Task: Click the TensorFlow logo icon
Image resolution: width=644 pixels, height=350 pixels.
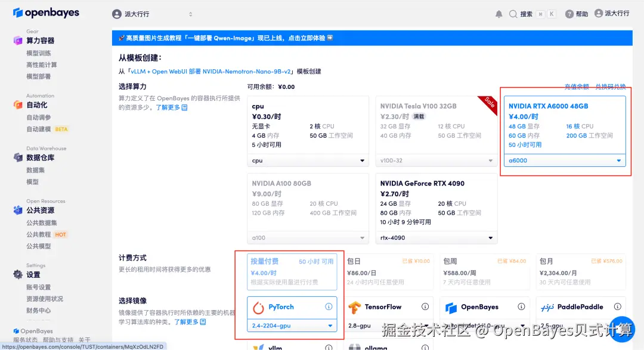Action: (354, 307)
